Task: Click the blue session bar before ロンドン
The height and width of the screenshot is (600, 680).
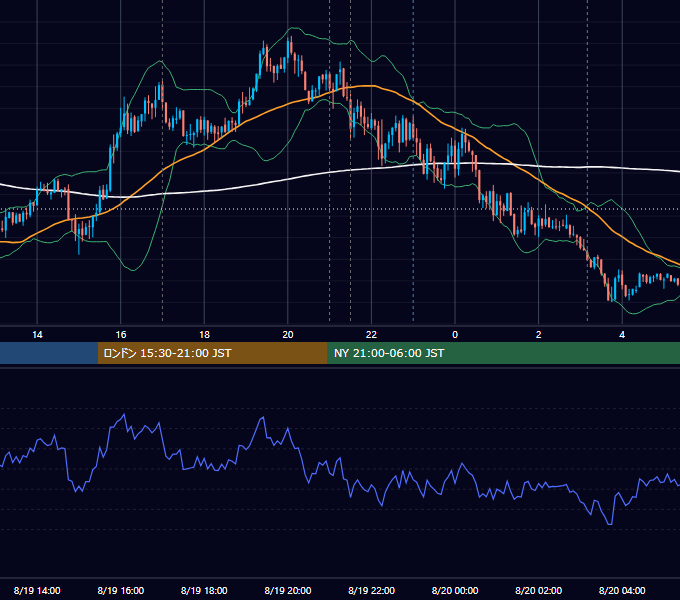Action: click(x=49, y=353)
